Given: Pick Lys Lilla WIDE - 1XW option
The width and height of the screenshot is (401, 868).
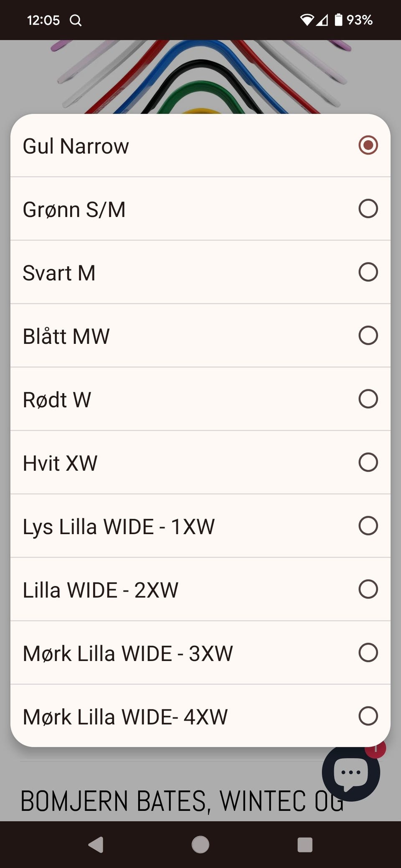Looking at the screenshot, I should point(200,526).
